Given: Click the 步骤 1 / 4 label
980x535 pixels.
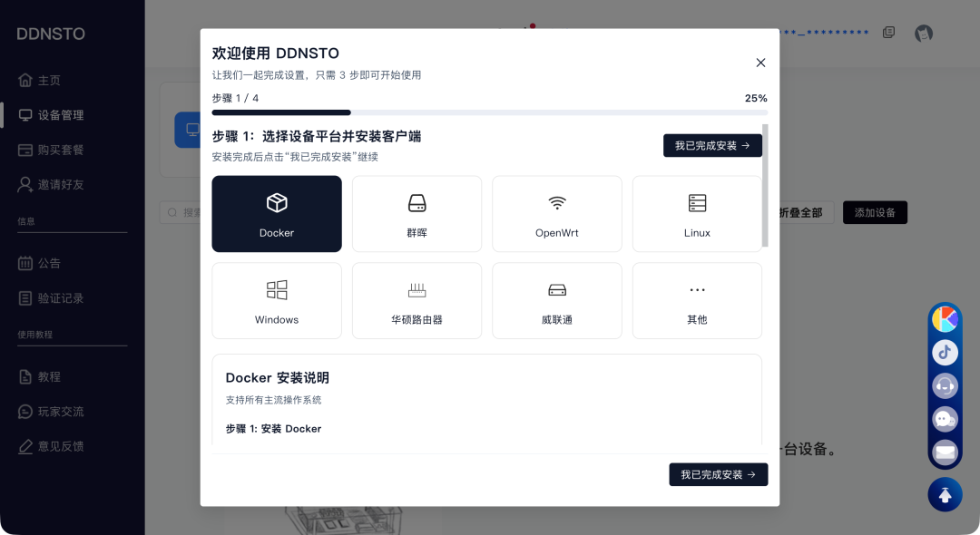Looking at the screenshot, I should click(x=235, y=98).
